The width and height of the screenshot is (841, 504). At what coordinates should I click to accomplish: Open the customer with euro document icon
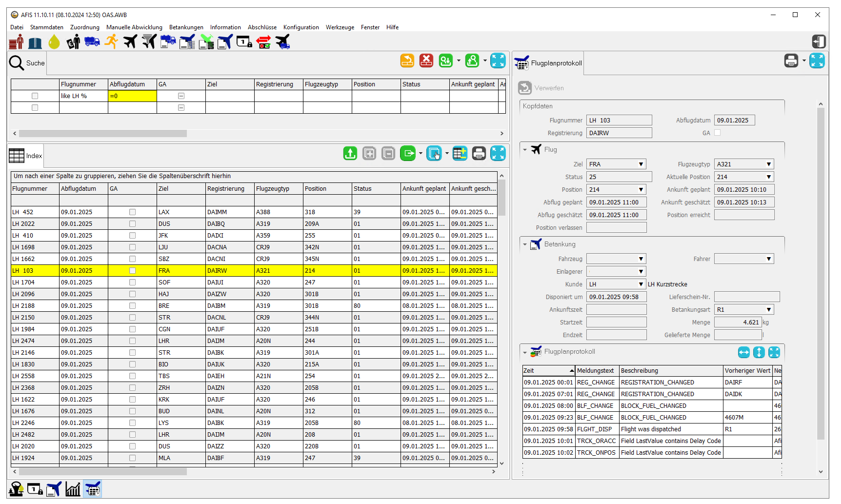[73, 42]
